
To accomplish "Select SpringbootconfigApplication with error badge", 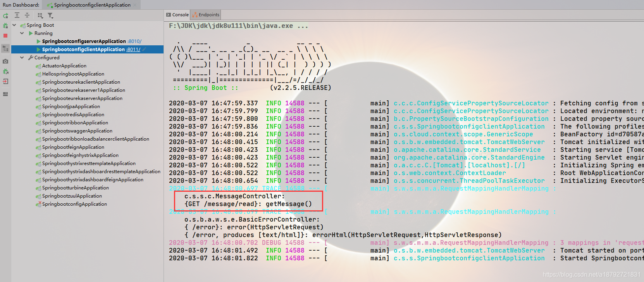I will point(74,204).
